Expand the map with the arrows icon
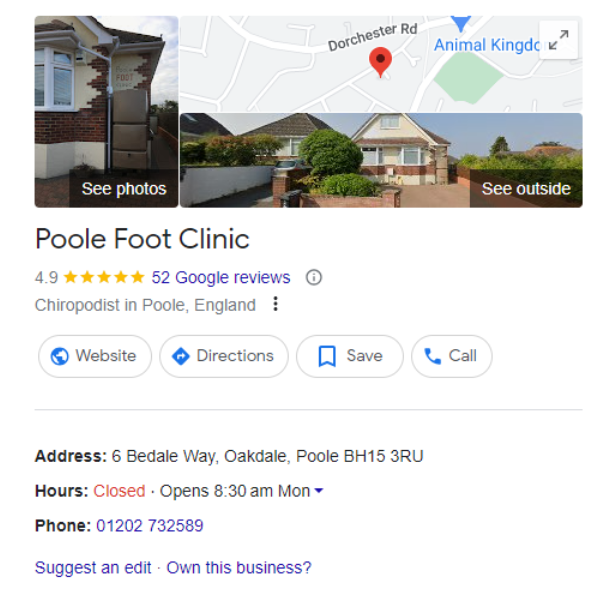This screenshot has height=600, width=600. [558, 40]
